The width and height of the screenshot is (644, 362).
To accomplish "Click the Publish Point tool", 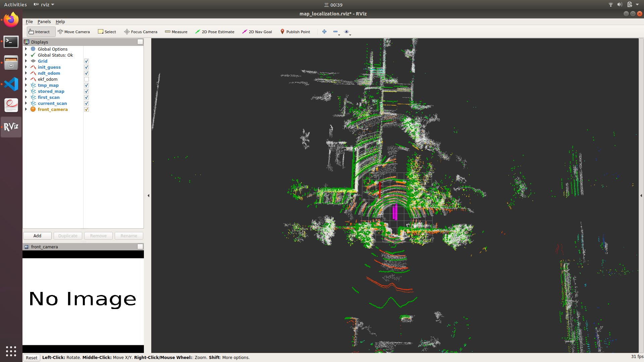I will (295, 32).
